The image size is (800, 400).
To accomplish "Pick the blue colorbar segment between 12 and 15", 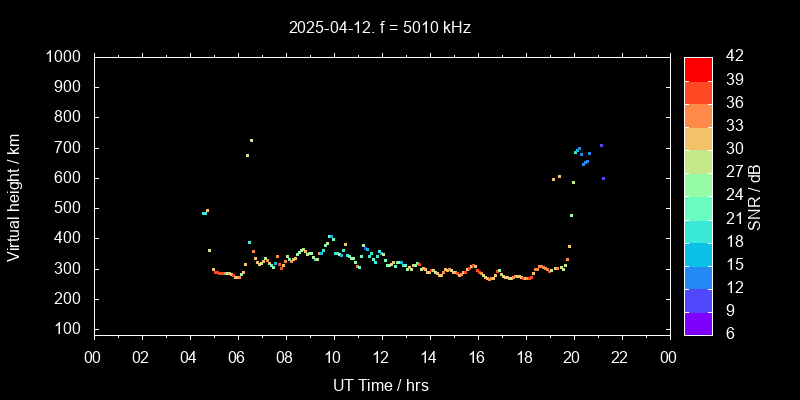I will [698, 277].
